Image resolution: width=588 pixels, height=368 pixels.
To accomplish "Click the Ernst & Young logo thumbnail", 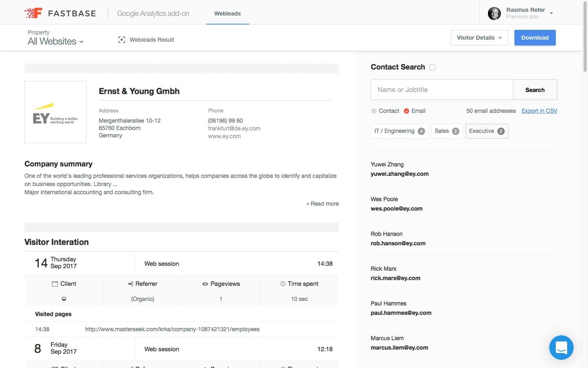I will pos(56,112).
